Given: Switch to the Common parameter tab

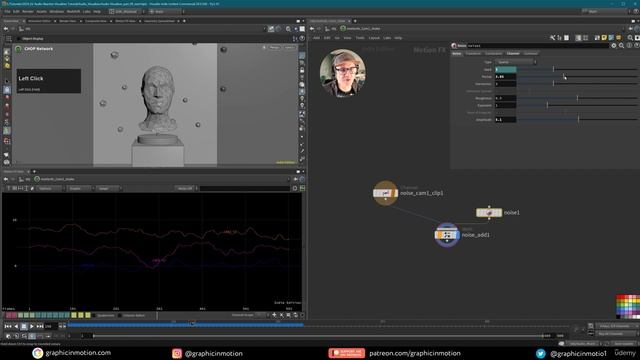Looking at the screenshot, I should [x=531, y=53].
